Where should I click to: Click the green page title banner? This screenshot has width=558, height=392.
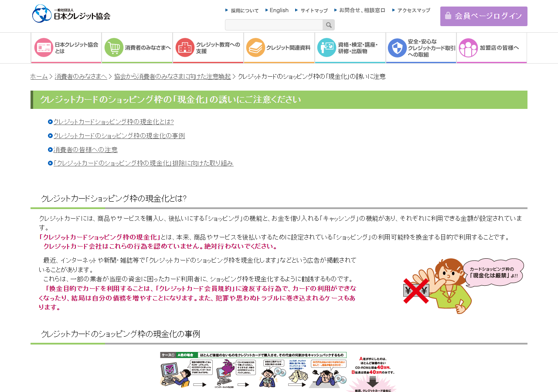pyautogui.click(x=279, y=100)
